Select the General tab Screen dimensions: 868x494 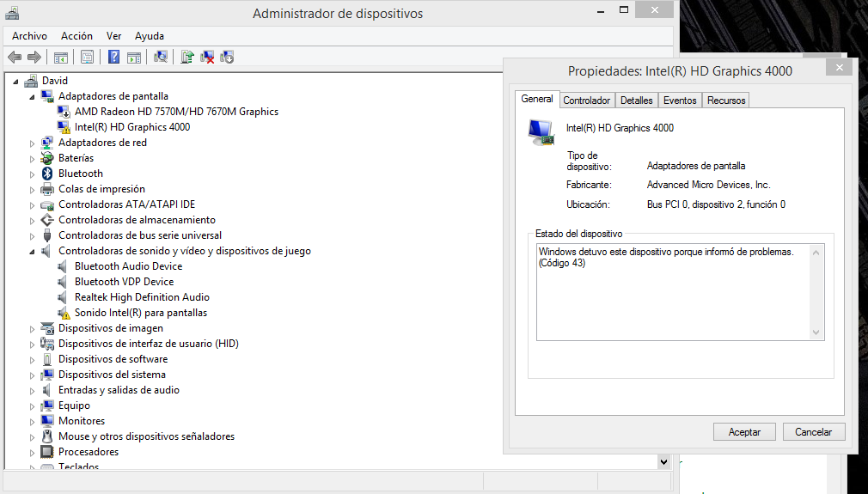click(536, 99)
